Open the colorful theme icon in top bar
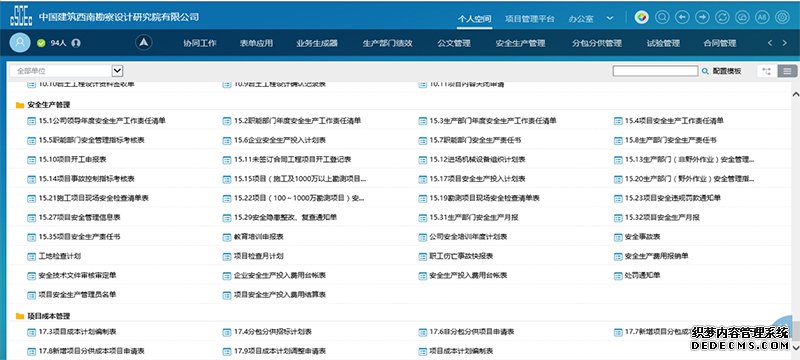Image resolution: width=800 pixels, height=360 pixels. 642,18
